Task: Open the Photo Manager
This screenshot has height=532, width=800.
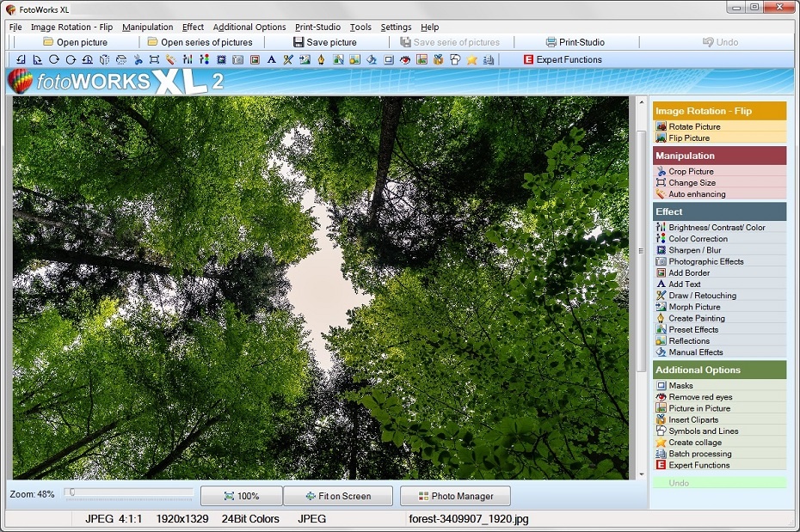Action: click(455, 496)
